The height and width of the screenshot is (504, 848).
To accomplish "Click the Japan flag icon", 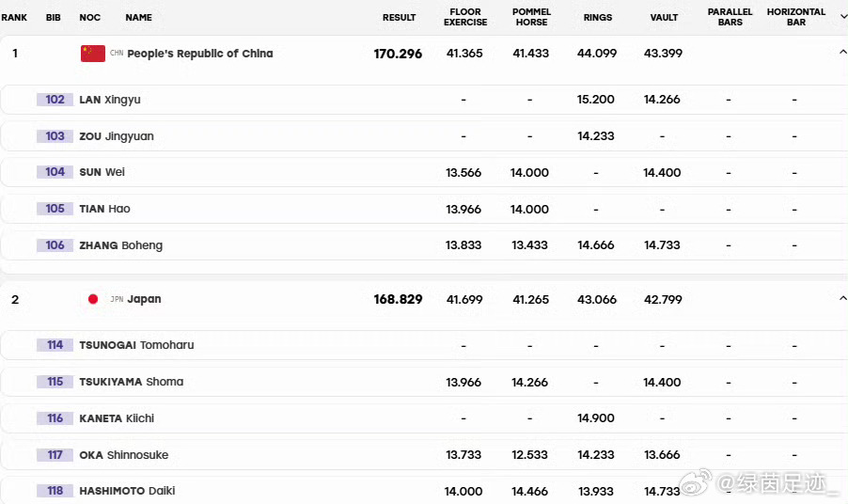I will [x=93, y=299].
